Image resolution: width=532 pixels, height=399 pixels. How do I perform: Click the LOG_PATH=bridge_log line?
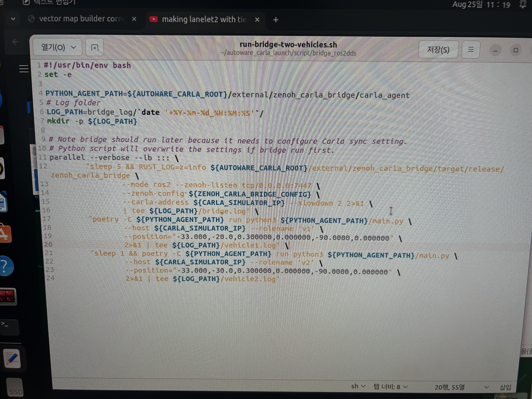pos(155,112)
